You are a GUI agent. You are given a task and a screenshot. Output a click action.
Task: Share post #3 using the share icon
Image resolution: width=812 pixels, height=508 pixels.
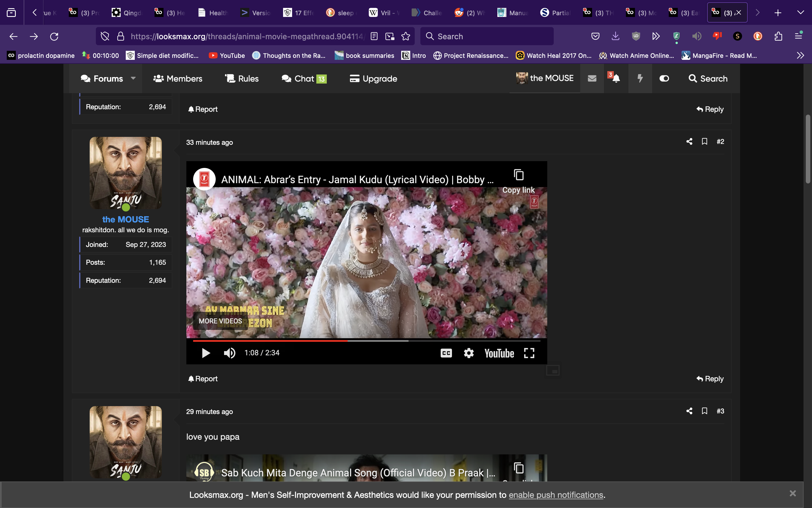[x=689, y=411]
